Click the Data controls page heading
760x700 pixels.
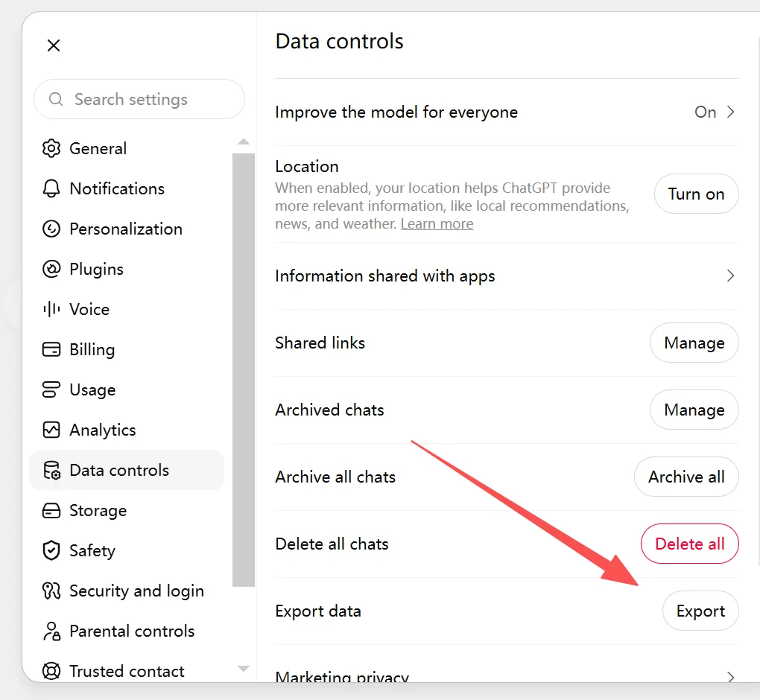(339, 41)
